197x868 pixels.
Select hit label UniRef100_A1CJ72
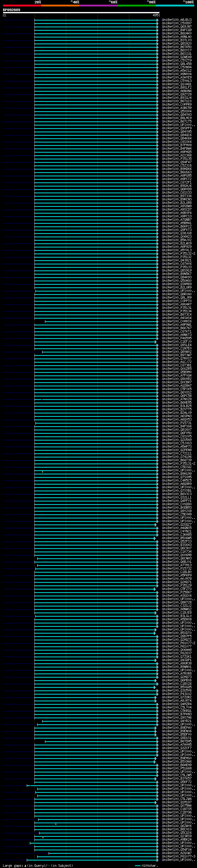[177, 362]
